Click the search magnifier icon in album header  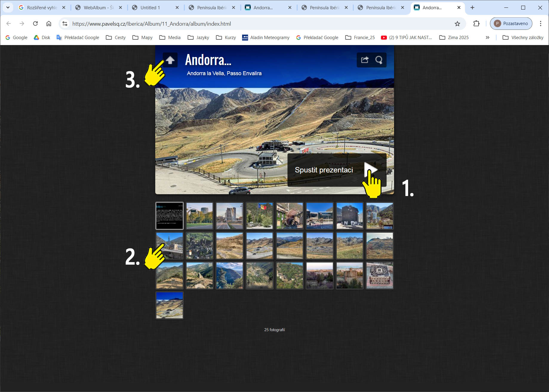[x=379, y=60]
